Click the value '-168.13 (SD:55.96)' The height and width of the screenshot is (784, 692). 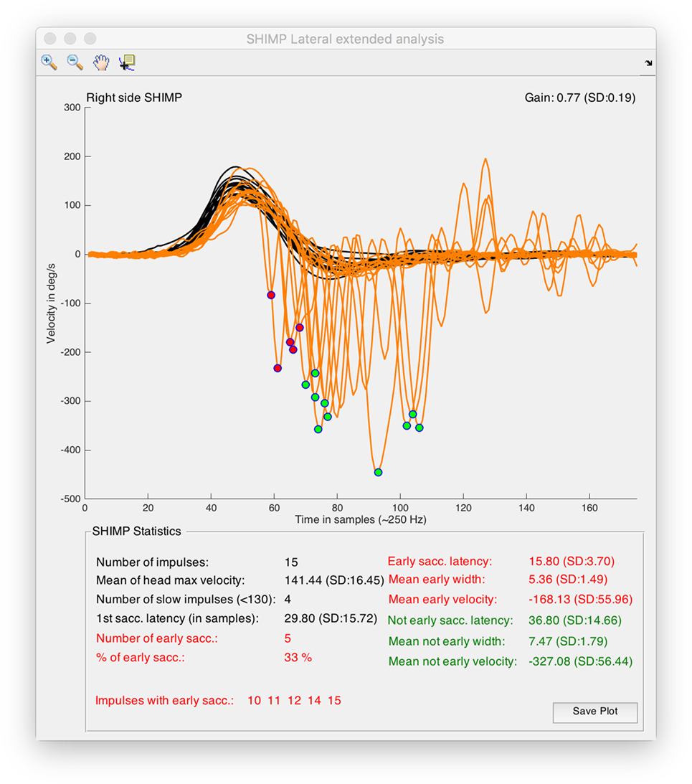tap(581, 600)
